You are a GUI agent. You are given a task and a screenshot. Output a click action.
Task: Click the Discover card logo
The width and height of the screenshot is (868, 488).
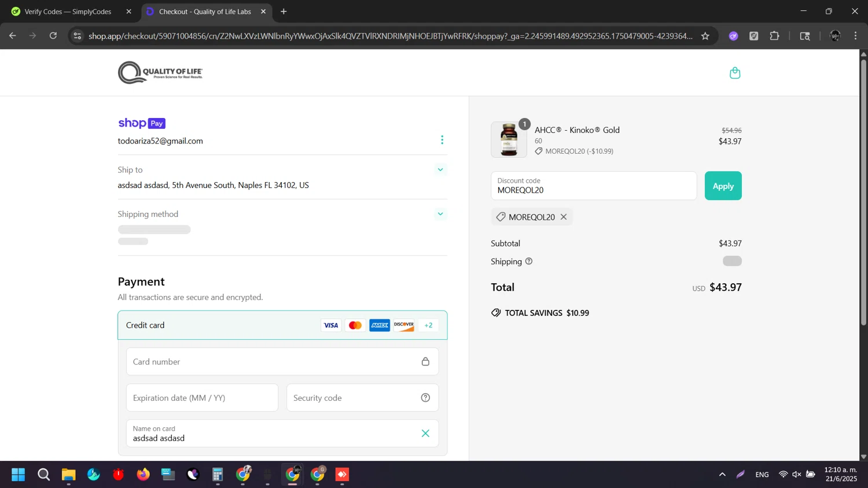click(x=404, y=326)
